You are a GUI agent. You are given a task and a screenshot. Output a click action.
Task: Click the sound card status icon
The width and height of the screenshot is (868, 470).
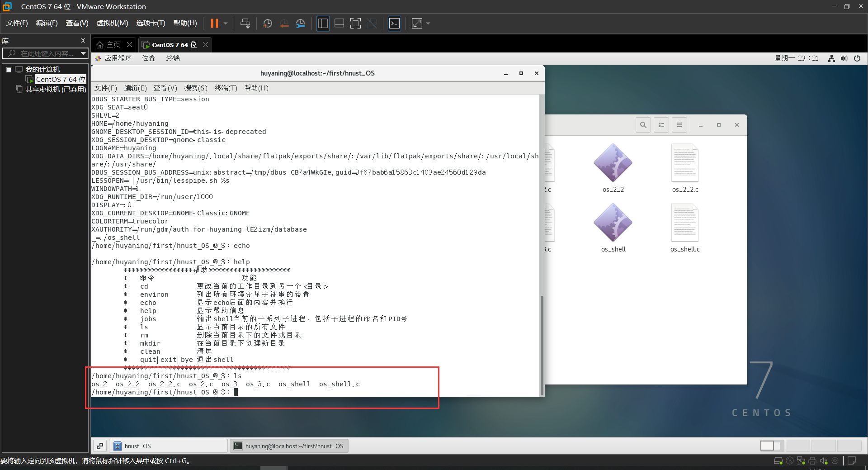pyautogui.click(x=824, y=461)
